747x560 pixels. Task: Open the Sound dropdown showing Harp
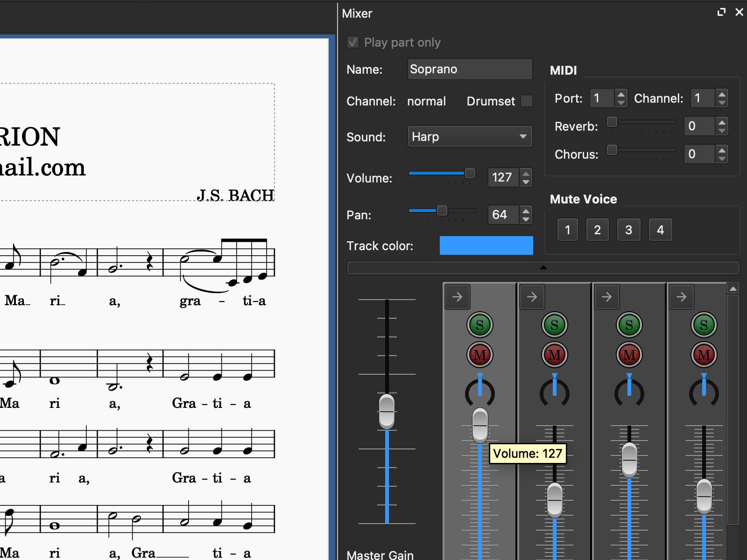470,137
